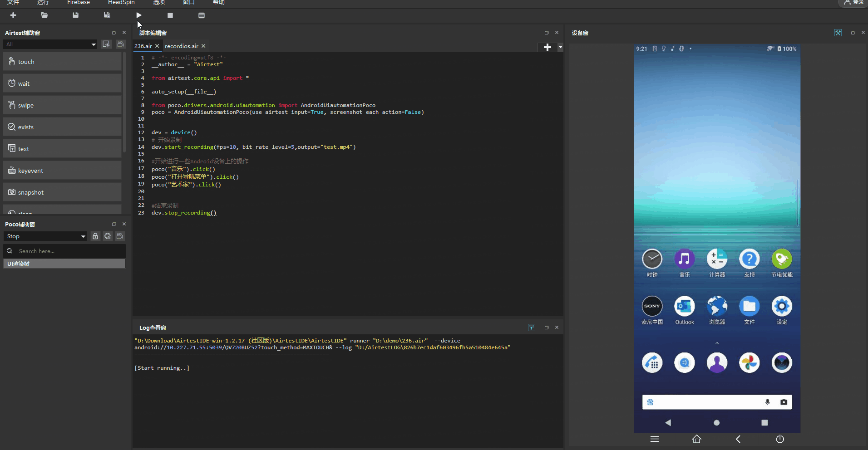The image size is (868, 450).
Task: Click the fit-to-window icon in 设备窗
Action: 838,33
